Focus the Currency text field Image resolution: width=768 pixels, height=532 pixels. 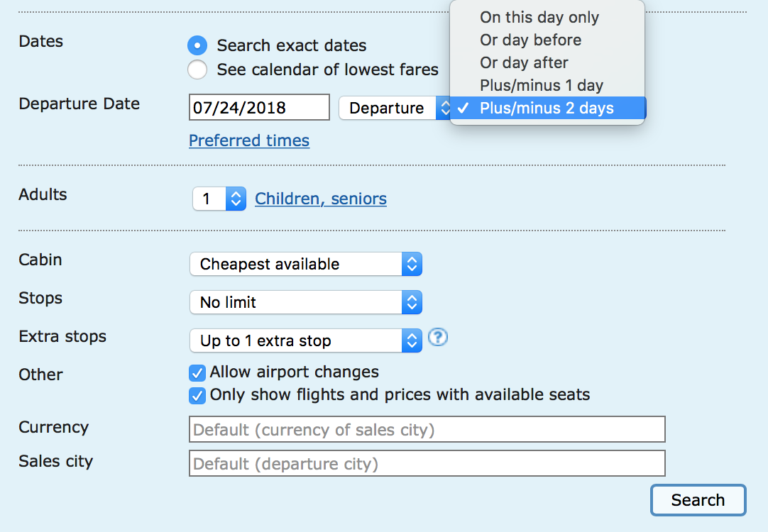427,430
